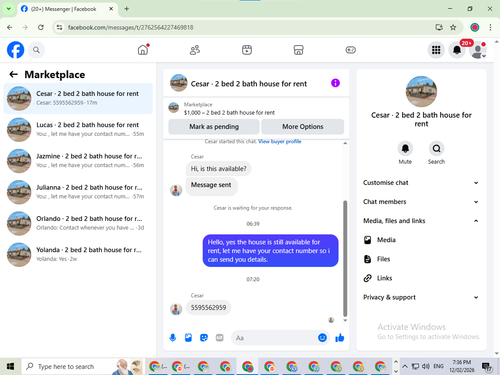500x375 pixels.
Task: Send a thumbs-up like
Action: [340, 338]
